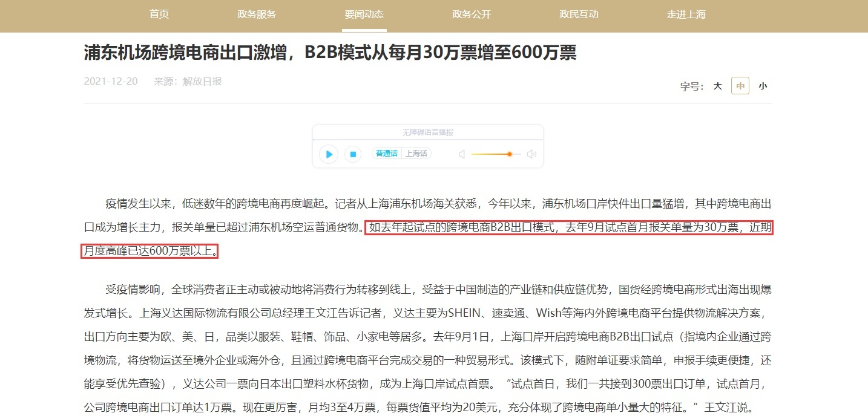This screenshot has width=868, height=416.
Task: Go to 首页 in the navigation bar
Action: 159,15
